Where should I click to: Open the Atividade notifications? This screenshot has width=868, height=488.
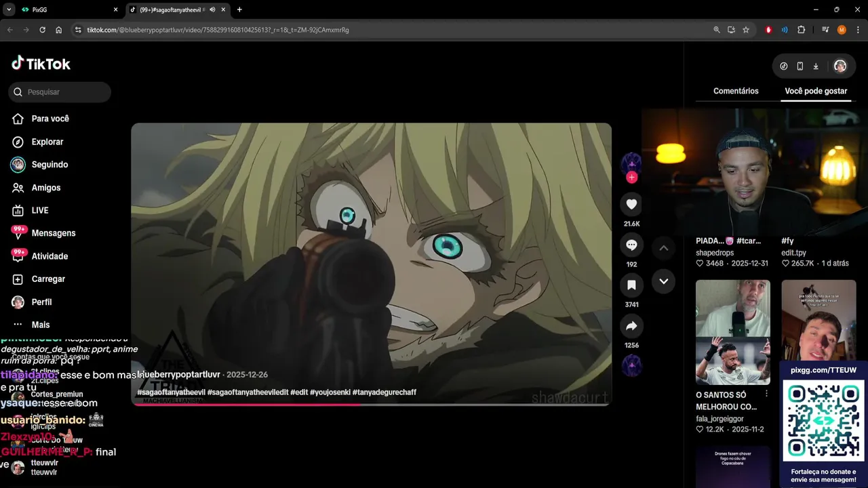[40, 256]
